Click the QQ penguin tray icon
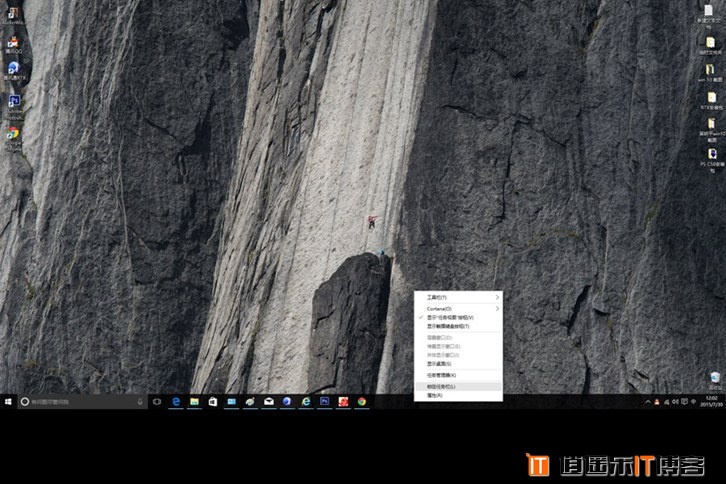Viewport: 726px width, 484px height. pos(657,402)
